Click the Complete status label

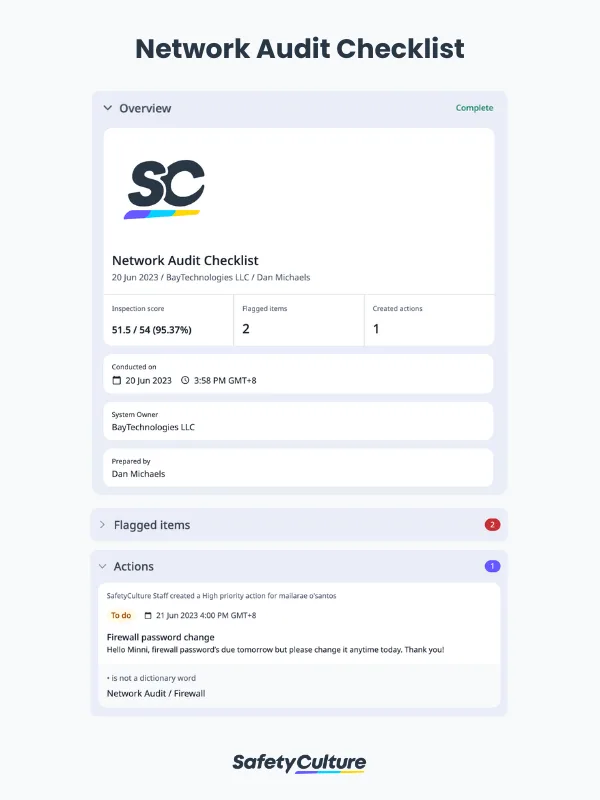coord(474,108)
